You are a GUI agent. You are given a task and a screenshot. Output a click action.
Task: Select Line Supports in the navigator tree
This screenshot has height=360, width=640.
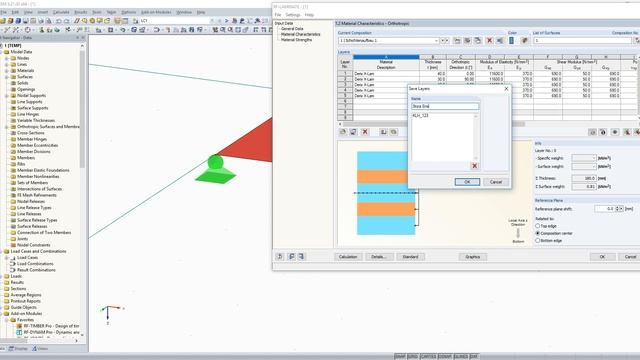point(29,102)
